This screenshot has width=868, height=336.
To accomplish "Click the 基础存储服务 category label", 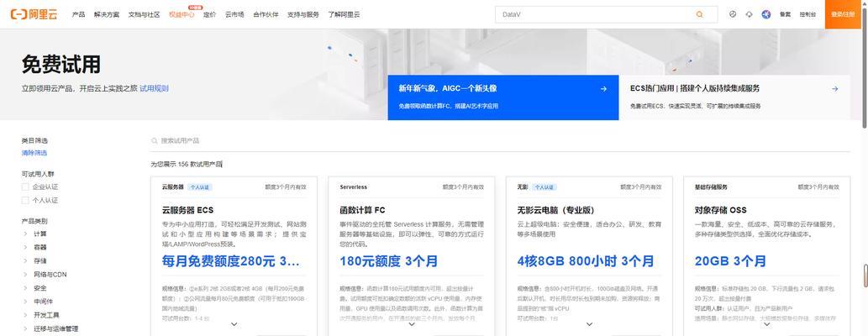I will click(x=711, y=187).
